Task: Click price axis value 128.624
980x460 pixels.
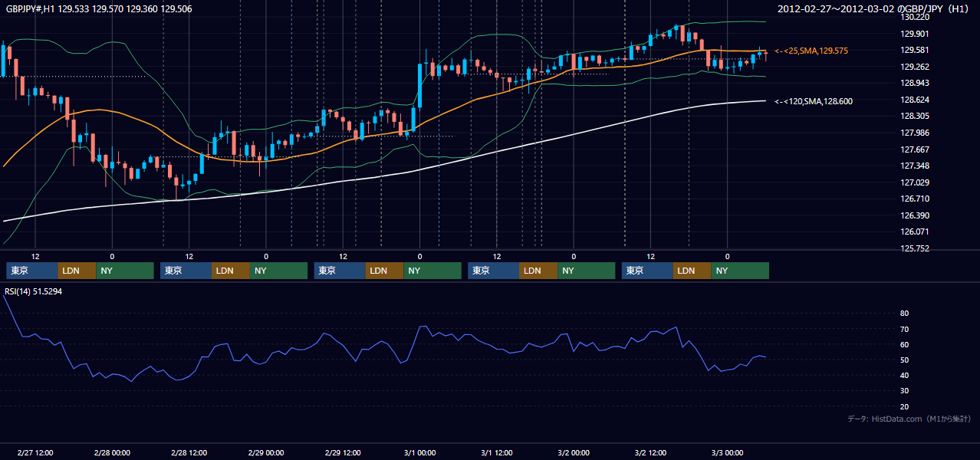Action: [916, 100]
